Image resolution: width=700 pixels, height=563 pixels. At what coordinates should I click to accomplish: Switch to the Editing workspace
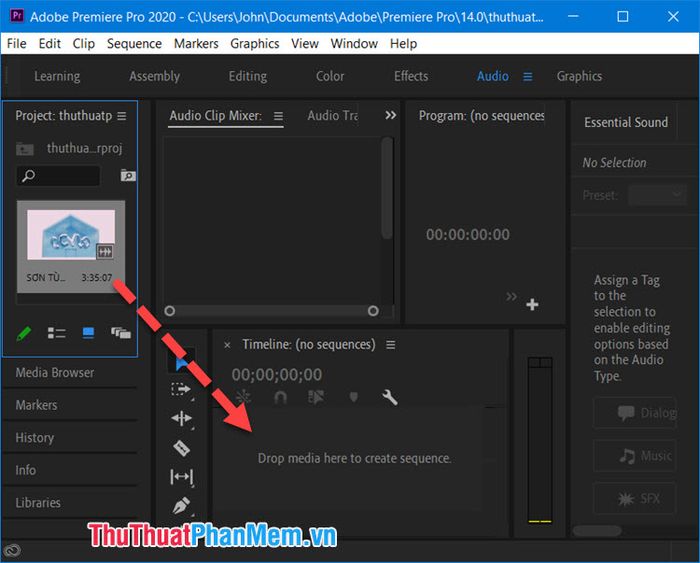pyautogui.click(x=248, y=76)
